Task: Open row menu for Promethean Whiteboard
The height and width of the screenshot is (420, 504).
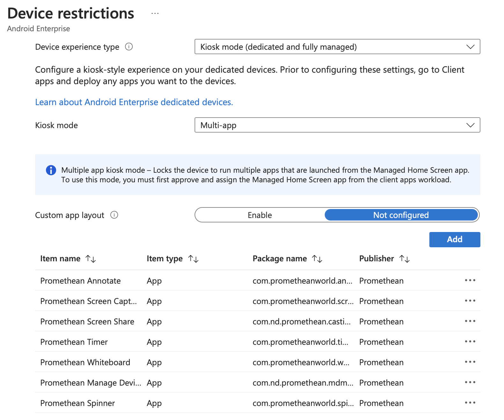Action: coord(470,362)
